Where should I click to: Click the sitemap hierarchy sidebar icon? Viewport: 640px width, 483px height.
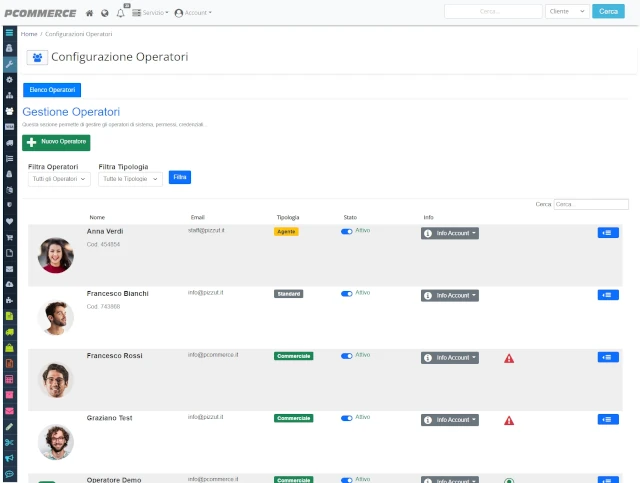tap(9, 95)
